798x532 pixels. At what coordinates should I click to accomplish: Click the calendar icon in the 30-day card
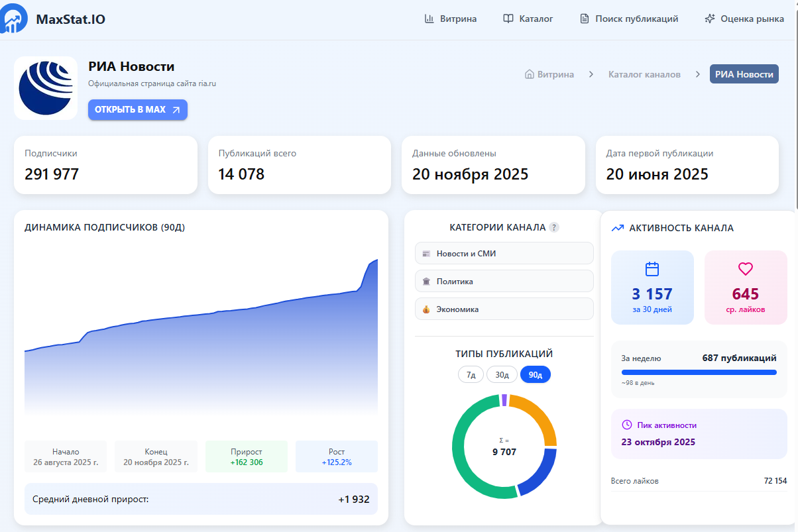tap(652, 269)
